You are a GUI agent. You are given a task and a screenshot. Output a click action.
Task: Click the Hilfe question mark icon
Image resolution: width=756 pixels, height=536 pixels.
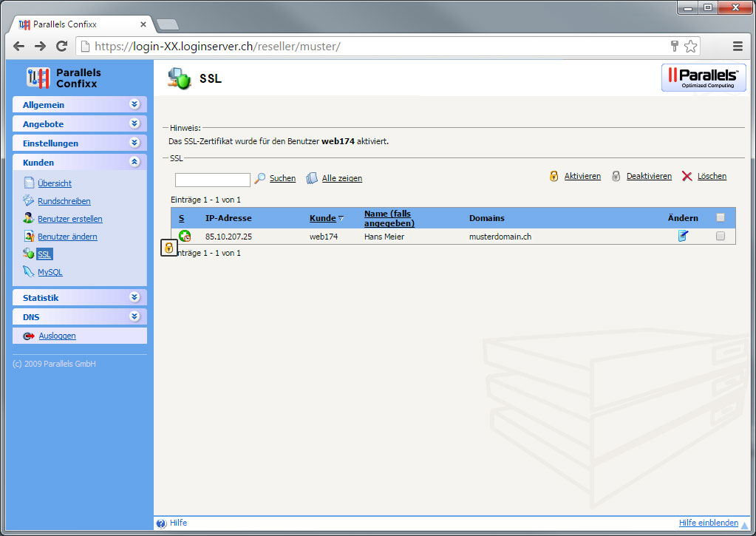(161, 523)
